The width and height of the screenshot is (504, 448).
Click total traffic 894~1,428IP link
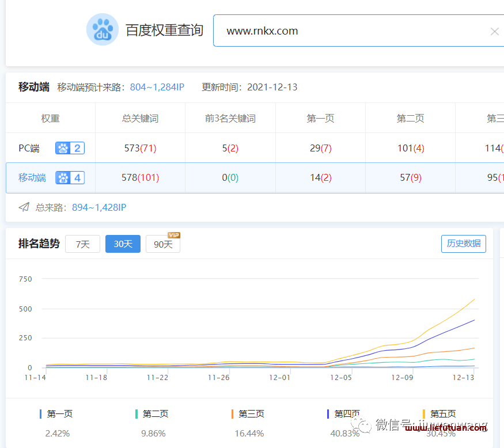99,208
